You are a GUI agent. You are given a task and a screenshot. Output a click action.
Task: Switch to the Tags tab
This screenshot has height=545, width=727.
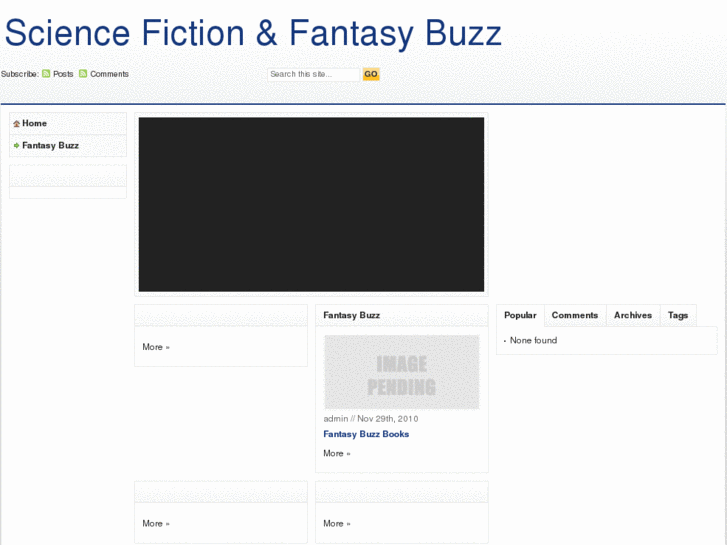click(x=678, y=315)
